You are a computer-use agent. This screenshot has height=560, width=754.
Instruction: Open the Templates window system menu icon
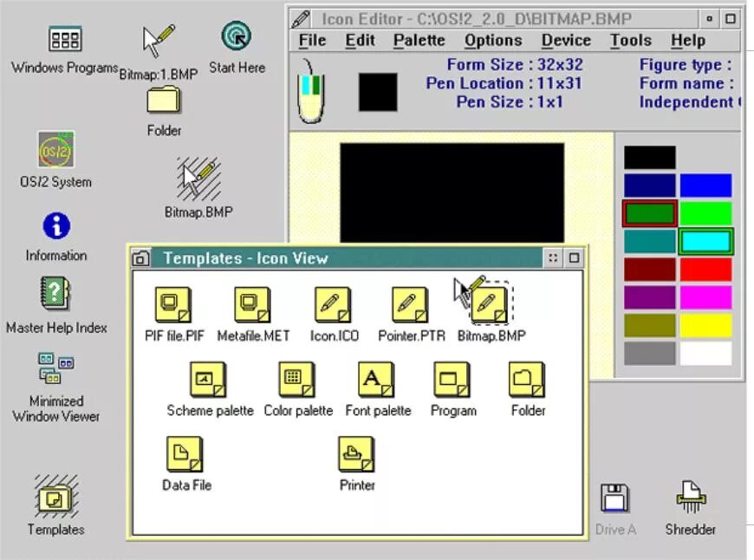click(x=140, y=258)
